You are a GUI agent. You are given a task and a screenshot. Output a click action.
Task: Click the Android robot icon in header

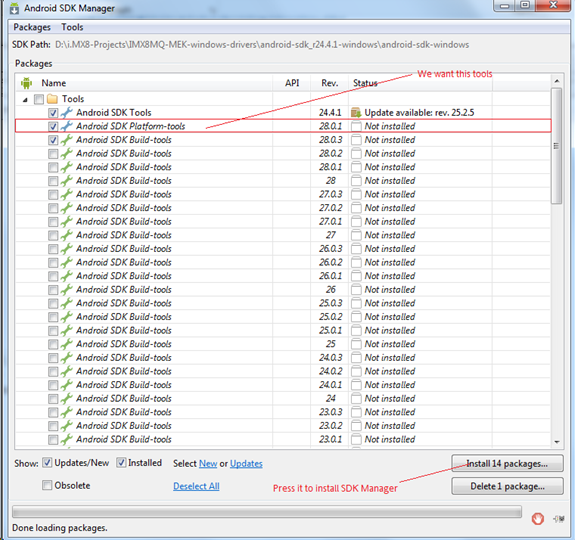[x=26, y=83]
